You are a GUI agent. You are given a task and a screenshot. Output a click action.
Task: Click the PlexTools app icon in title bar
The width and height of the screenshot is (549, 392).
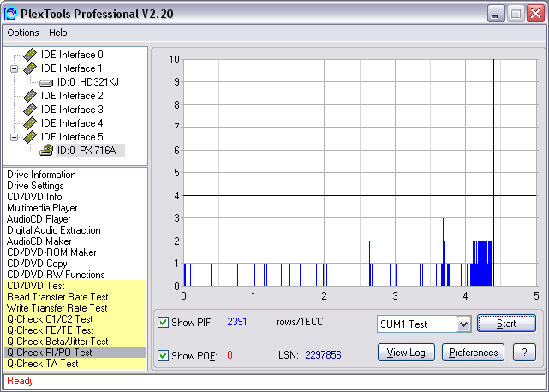[x=10, y=14]
